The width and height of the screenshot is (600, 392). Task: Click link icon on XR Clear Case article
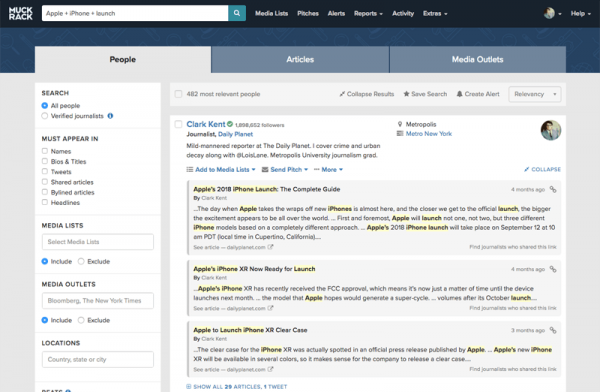tap(553, 330)
